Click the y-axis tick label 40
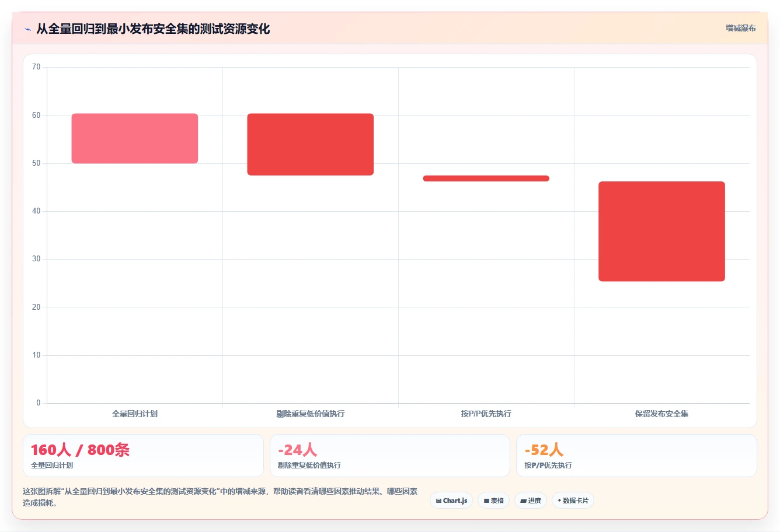The width and height of the screenshot is (780, 532). click(36, 211)
